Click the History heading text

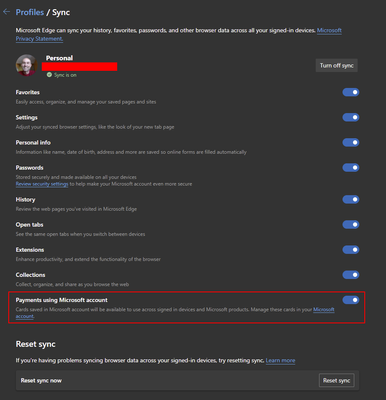click(25, 200)
